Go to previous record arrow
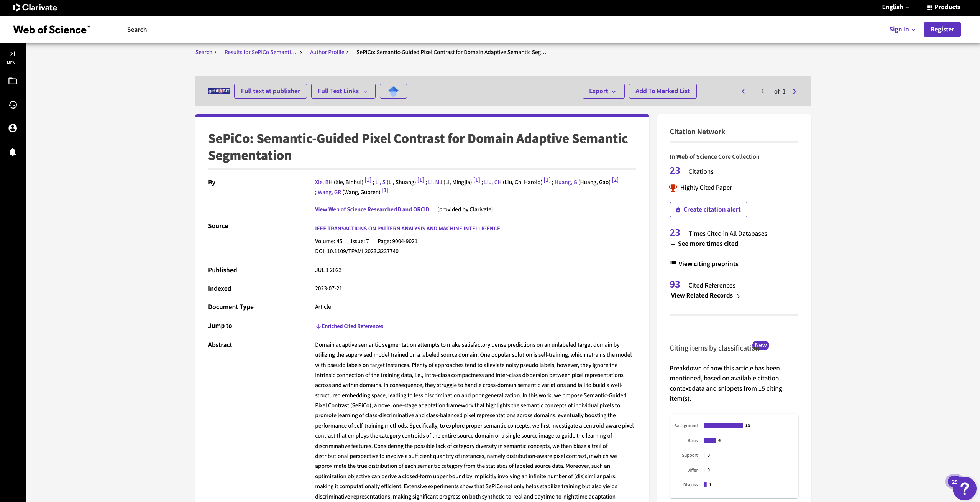This screenshot has width=980, height=502. click(x=743, y=91)
